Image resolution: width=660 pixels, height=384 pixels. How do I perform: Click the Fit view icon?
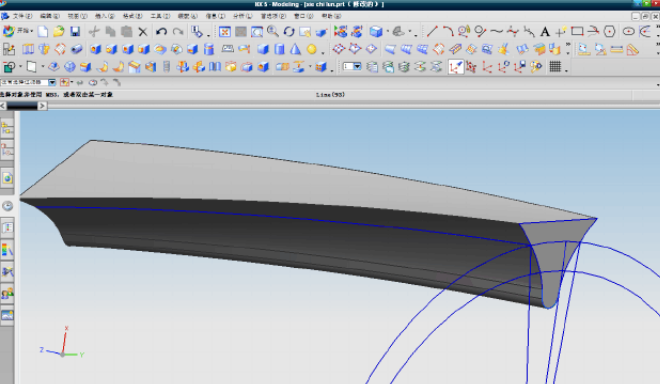pyautogui.click(x=225, y=32)
